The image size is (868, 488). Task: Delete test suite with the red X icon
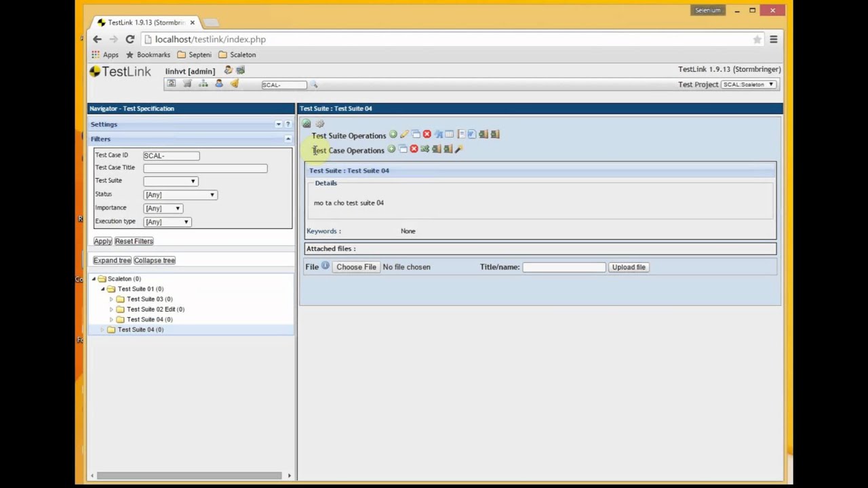427,134
